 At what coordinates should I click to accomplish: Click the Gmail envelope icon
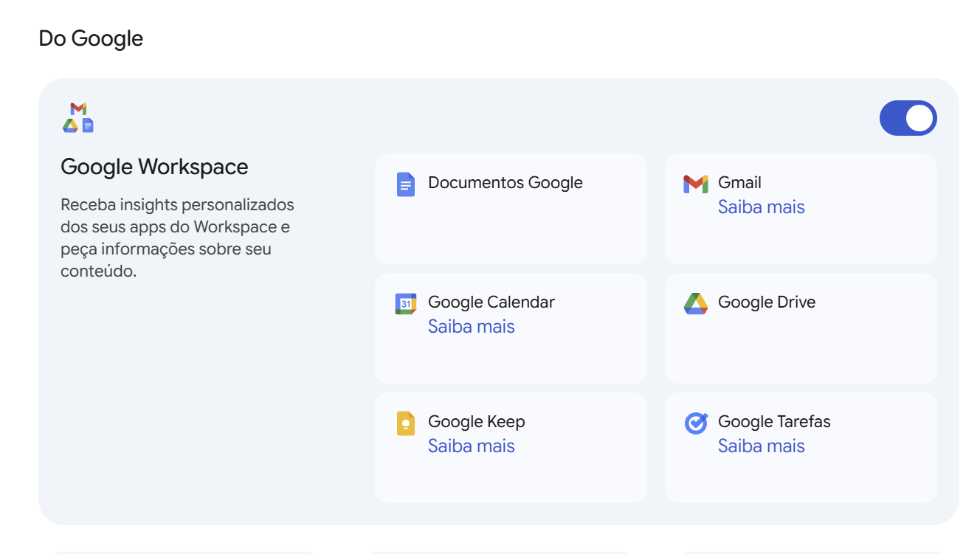point(695,184)
